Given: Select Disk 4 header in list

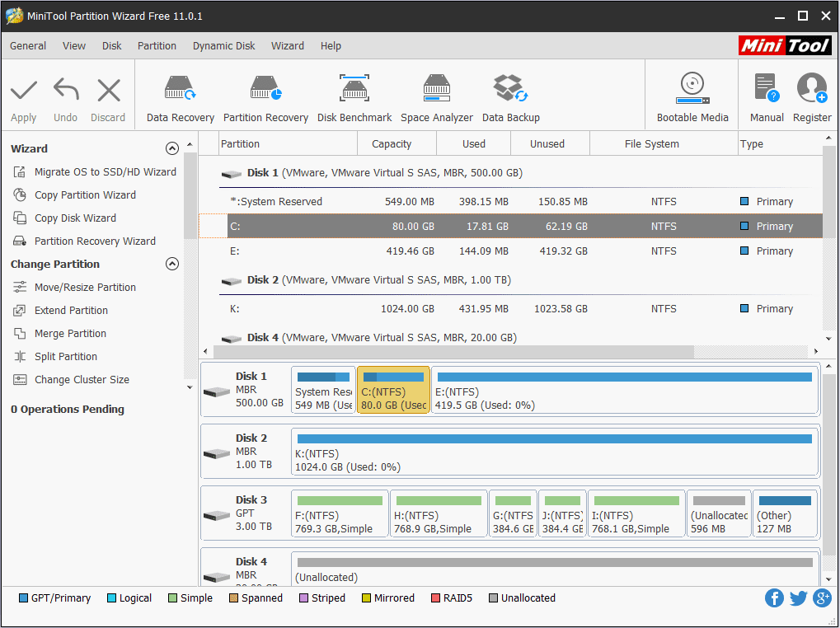Looking at the screenshot, I should 369,338.
